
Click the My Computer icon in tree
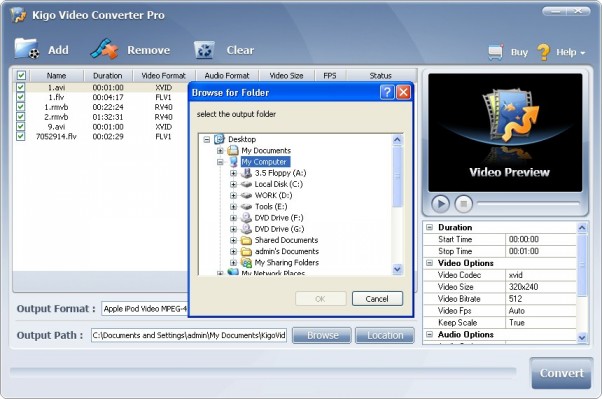(233, 162)
